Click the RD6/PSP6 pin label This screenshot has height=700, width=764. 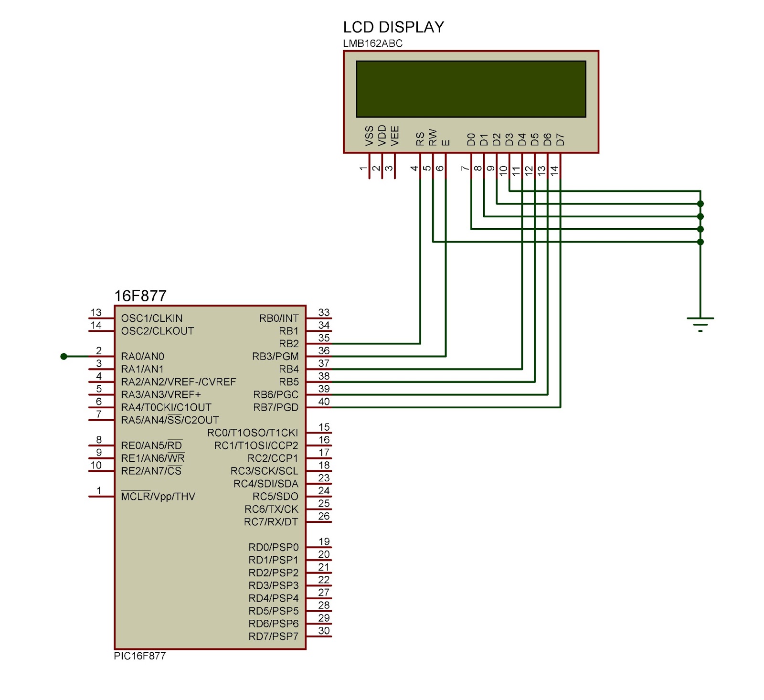pyautogui.click(x=274, y=624)
